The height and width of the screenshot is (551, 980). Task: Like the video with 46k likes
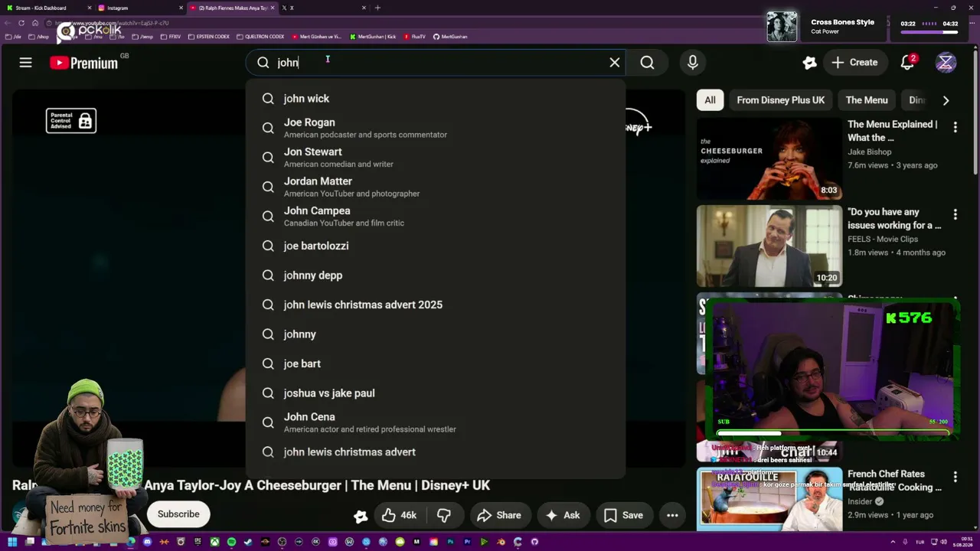coord(399,515)
